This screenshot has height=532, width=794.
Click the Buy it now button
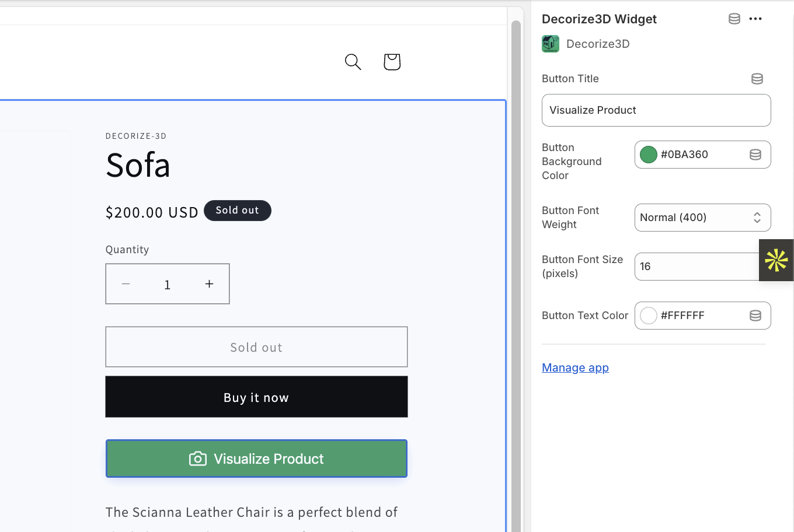[256, 397]
